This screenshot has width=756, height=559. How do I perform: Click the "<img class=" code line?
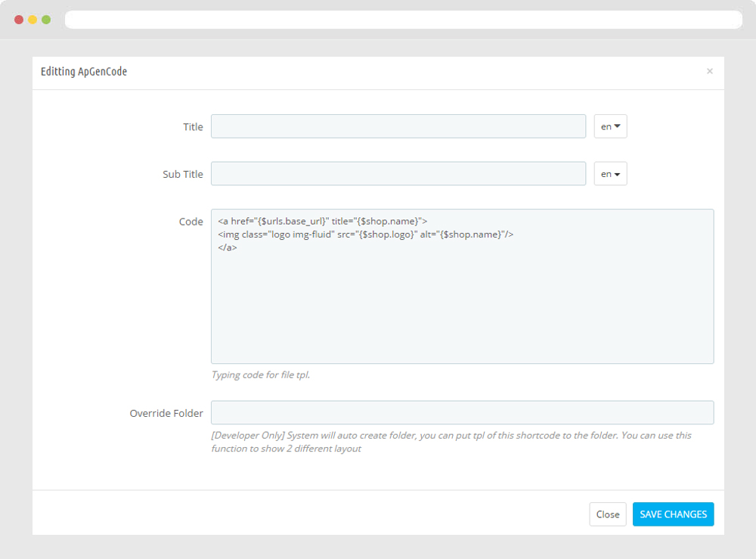click(365, 234)
